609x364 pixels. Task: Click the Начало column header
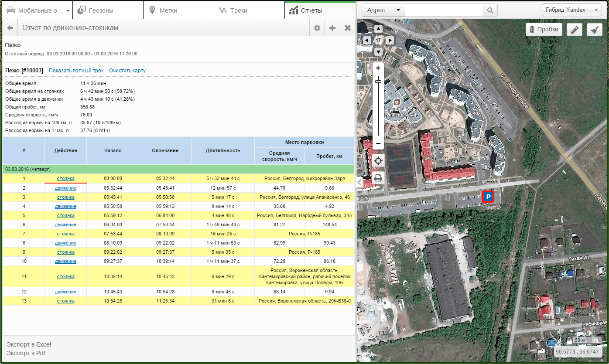pyautogui.click(x=113, y=151)
